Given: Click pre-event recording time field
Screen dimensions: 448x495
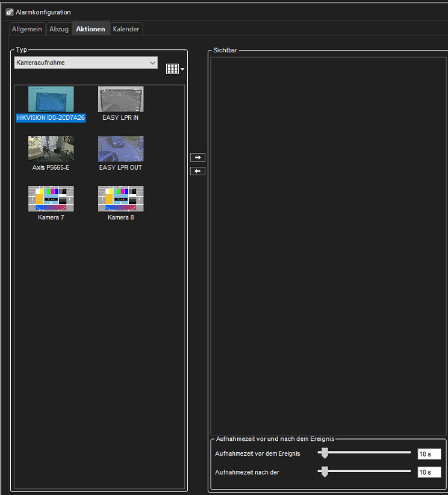Looking at the screenshot, I should (x=429, y=453).
